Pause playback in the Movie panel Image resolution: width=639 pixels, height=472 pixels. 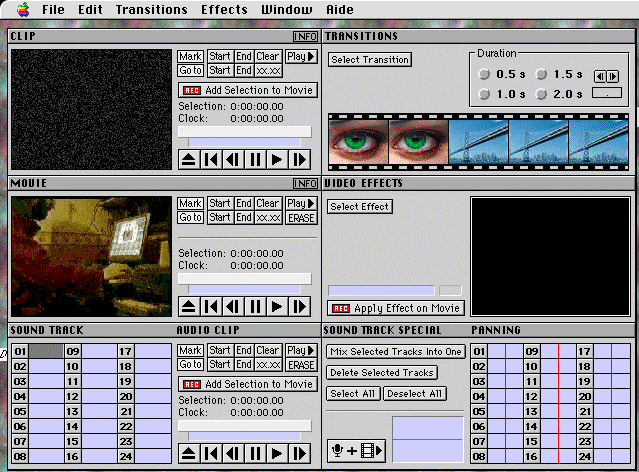click(255, 307)
